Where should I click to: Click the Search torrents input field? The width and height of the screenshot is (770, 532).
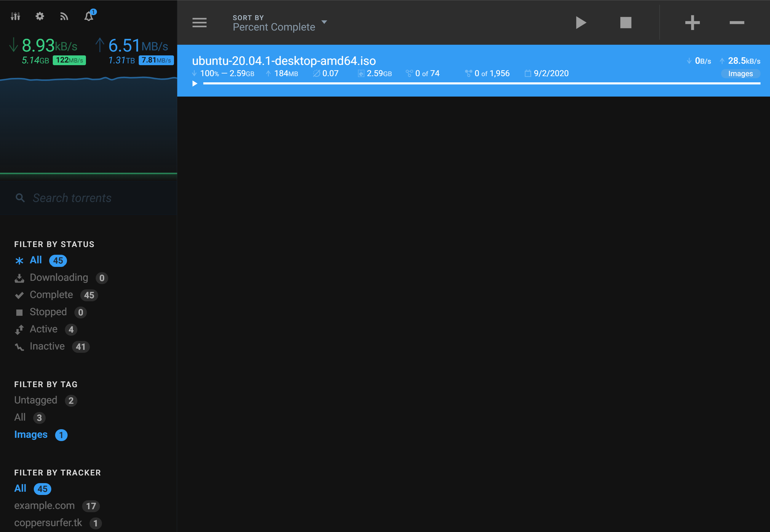click(x=89, y=198)
